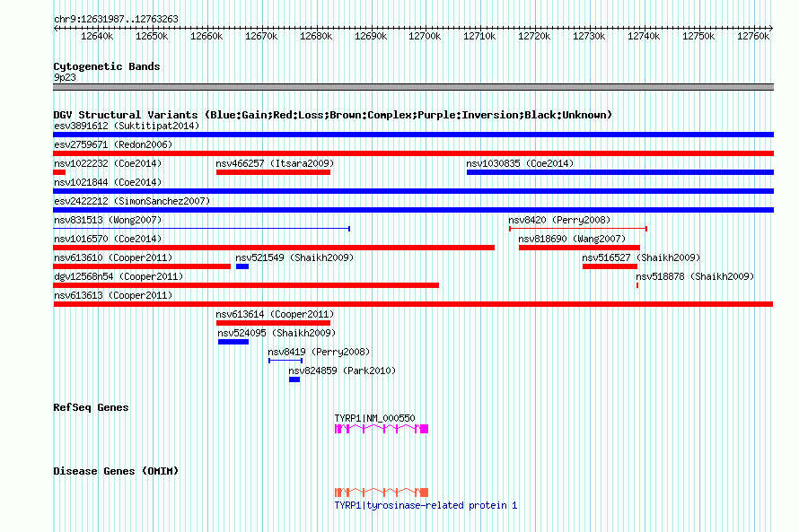Click the nsv466257 (Itsara2009) red bar
799x532 pixels.
pyautogui.click(x=273, y=172)
